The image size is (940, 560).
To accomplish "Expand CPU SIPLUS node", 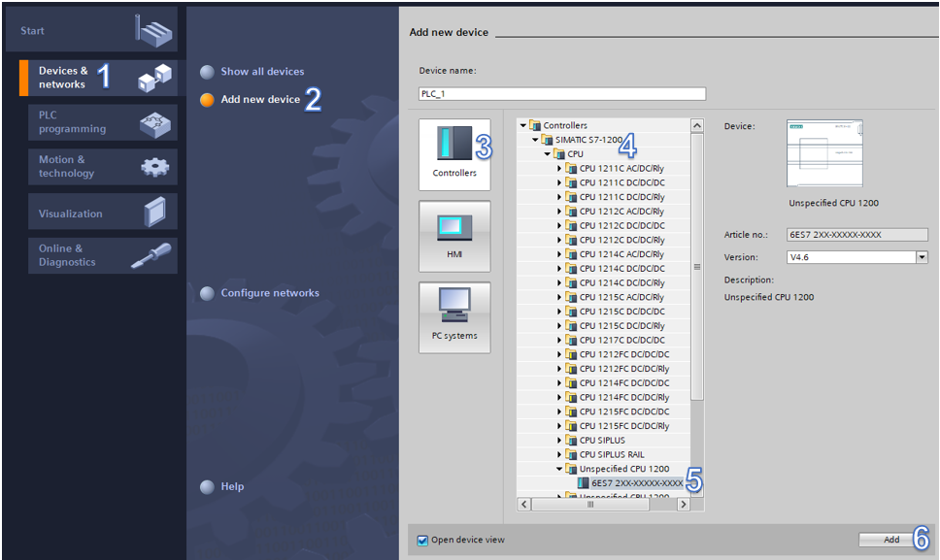I will pyautogui.click(x=559, y=440).
